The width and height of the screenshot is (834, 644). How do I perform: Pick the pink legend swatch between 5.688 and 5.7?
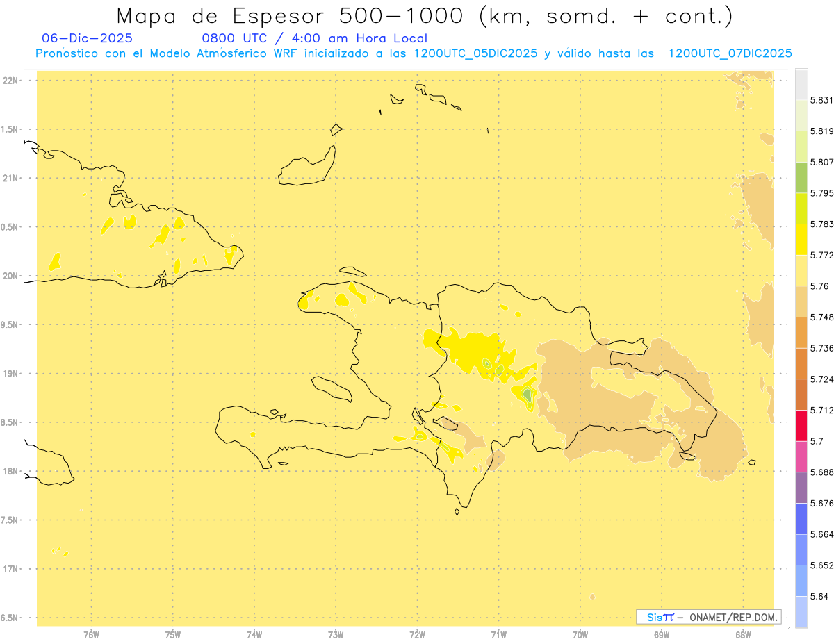tap(801, 456)
